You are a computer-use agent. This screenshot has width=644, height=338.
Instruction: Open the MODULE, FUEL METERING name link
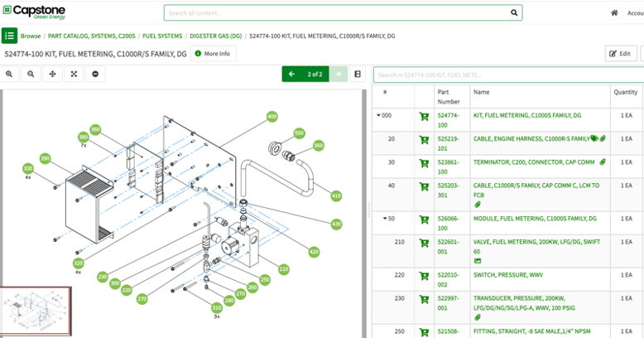click(x=535, y=219)
